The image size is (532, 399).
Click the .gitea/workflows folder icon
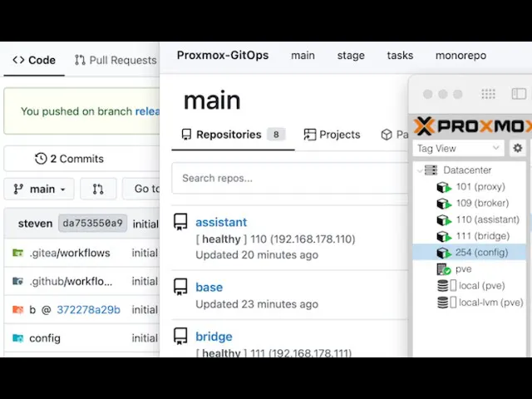17,253
